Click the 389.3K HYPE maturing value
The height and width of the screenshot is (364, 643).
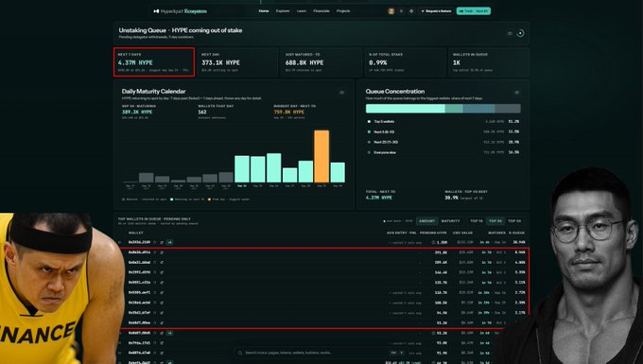pos(137,112)
